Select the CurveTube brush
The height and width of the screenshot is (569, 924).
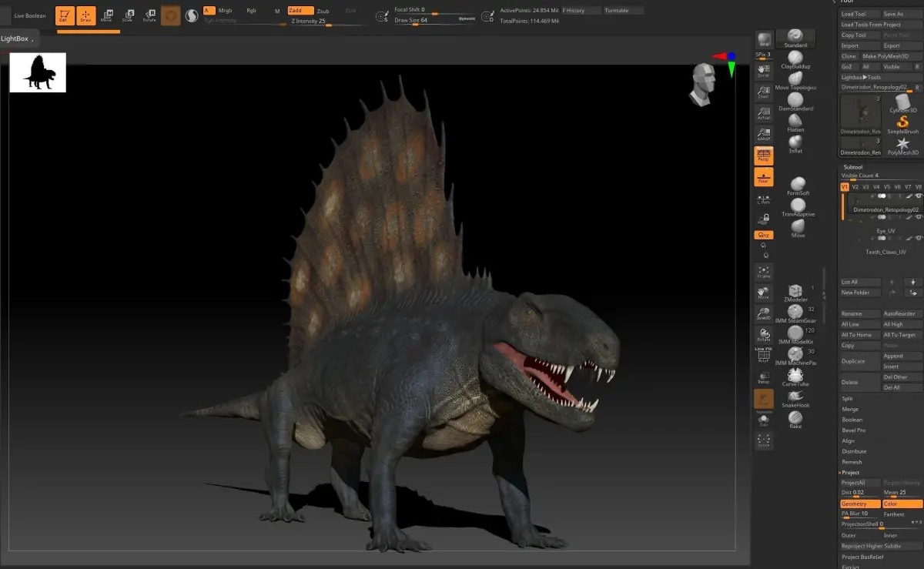(795, 378)
